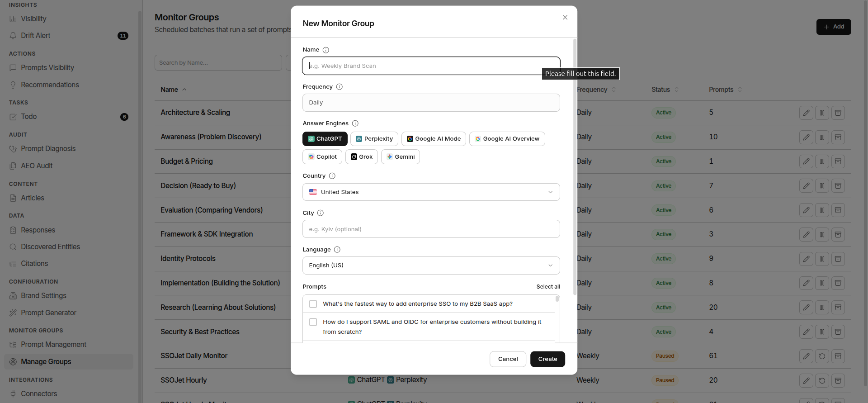Click the prompts list scrollbar
This screenshot has height=403, width=868.
(557, 299)
